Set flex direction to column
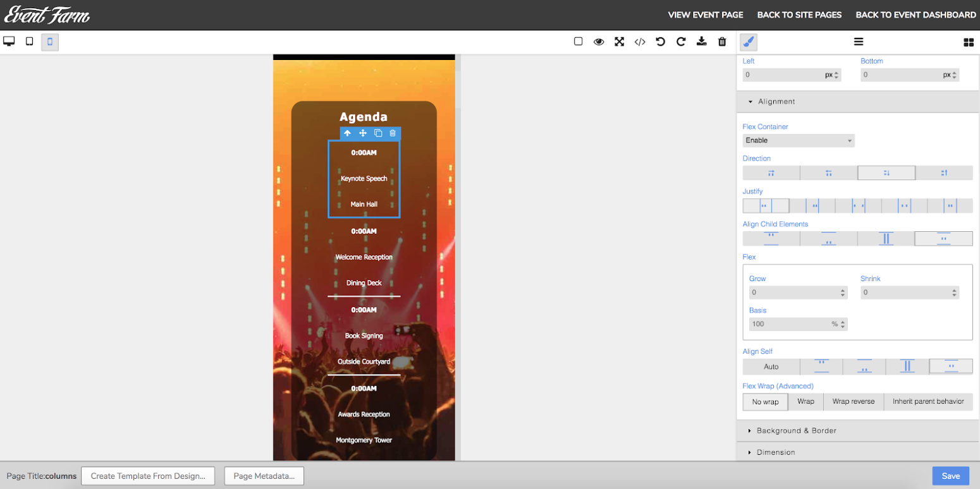Viewport: 980px width, 489px height. (x=886, y=173)
